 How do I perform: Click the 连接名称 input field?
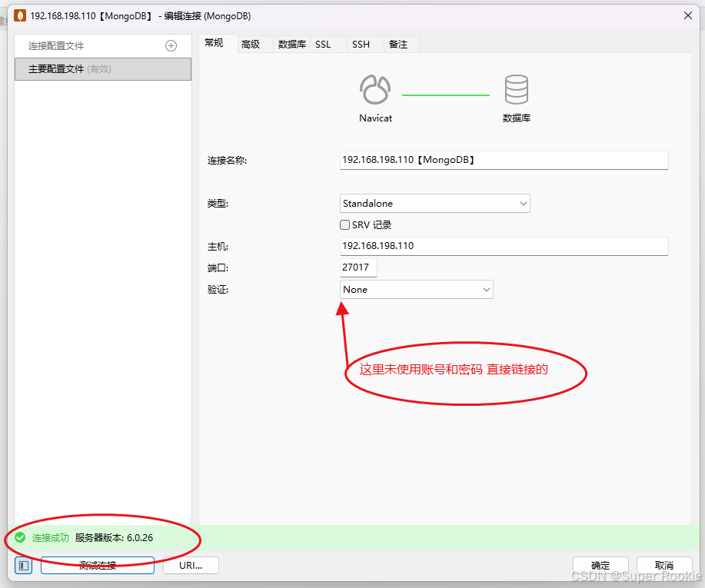(x=504, y=160)
